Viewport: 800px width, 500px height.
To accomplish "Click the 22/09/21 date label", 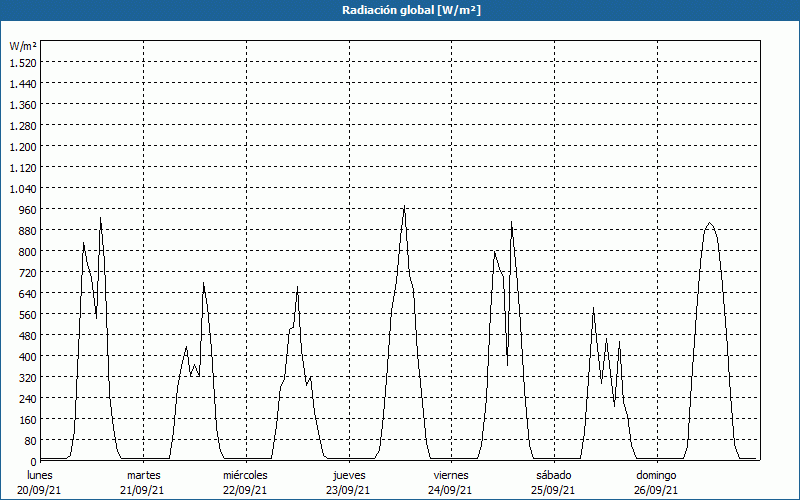I will click(x=245, y=490).
